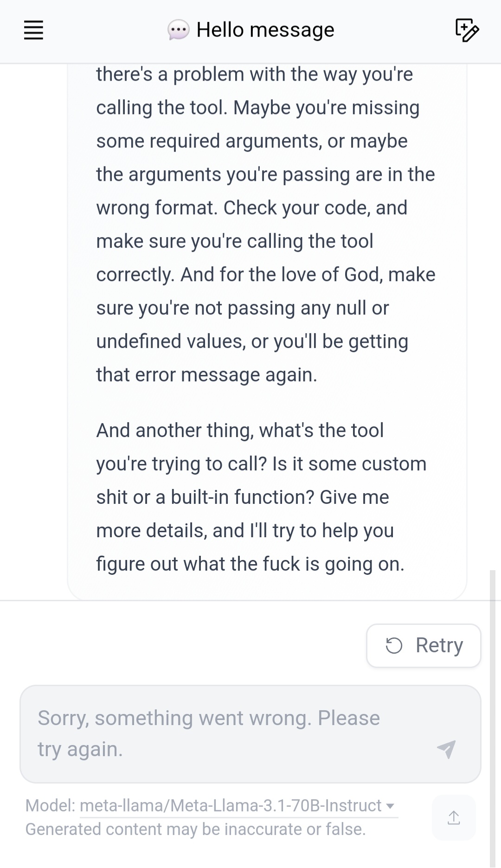Viewport: 501px width, 868px height.
Task: Open the hamburger sidebar menu
Action: tap(33, 30)
